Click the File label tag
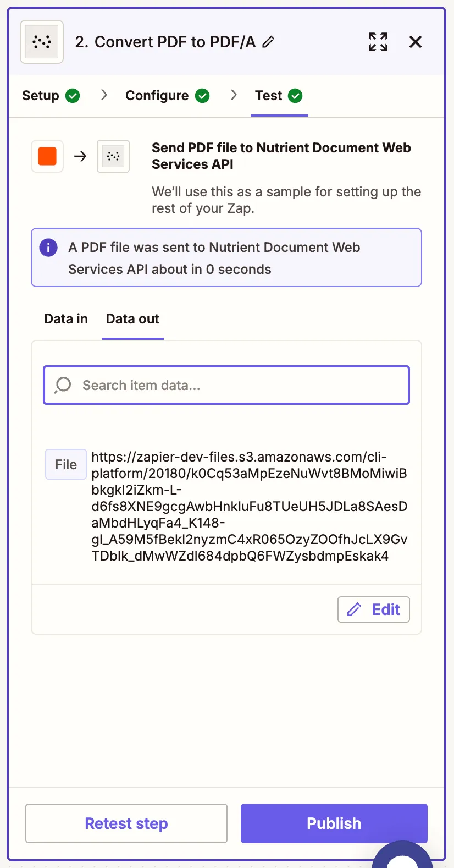Image resolution: width=454 pixels, height=868 pixels. (66, 464)
